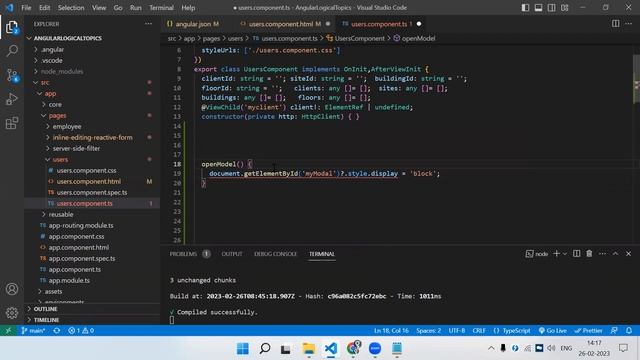Viewport: 640px width, 360px height.
Task: Click the feedback icon in status bar
Action: (614, 331)
